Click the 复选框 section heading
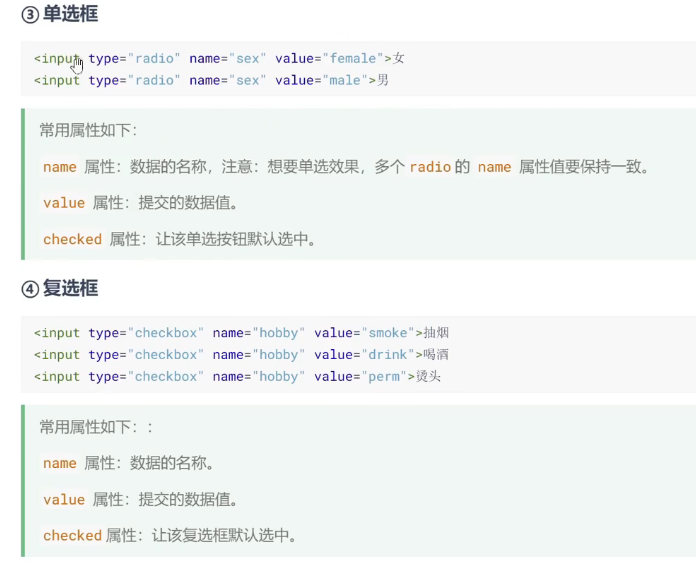The height and width of the screenshot is (562, 696). (60, 289)
